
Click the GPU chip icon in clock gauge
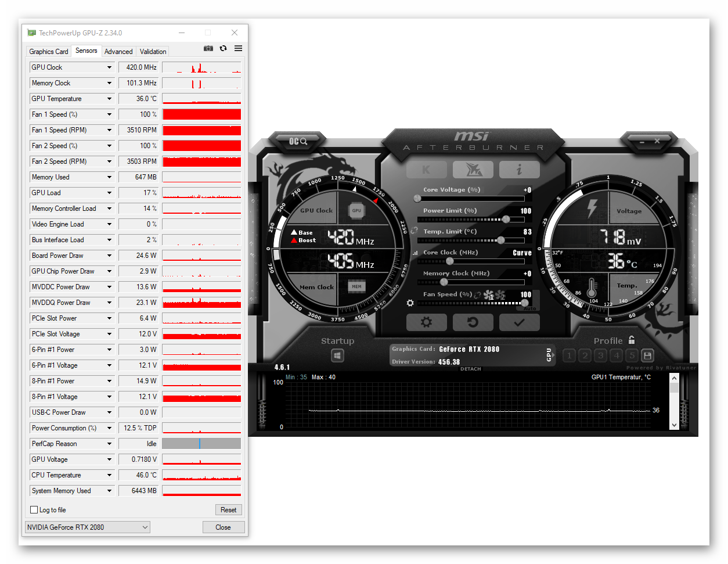coord(356,210)
